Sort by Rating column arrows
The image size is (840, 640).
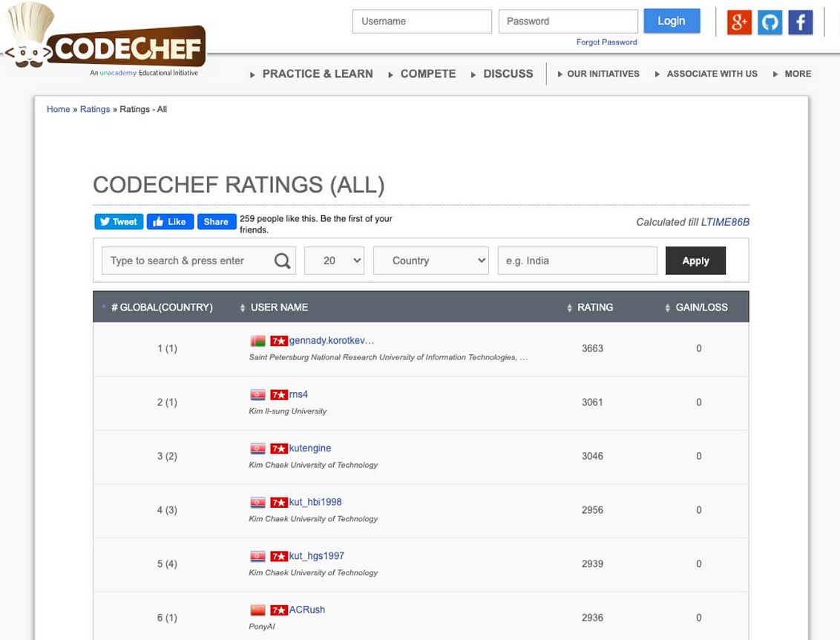569,307
